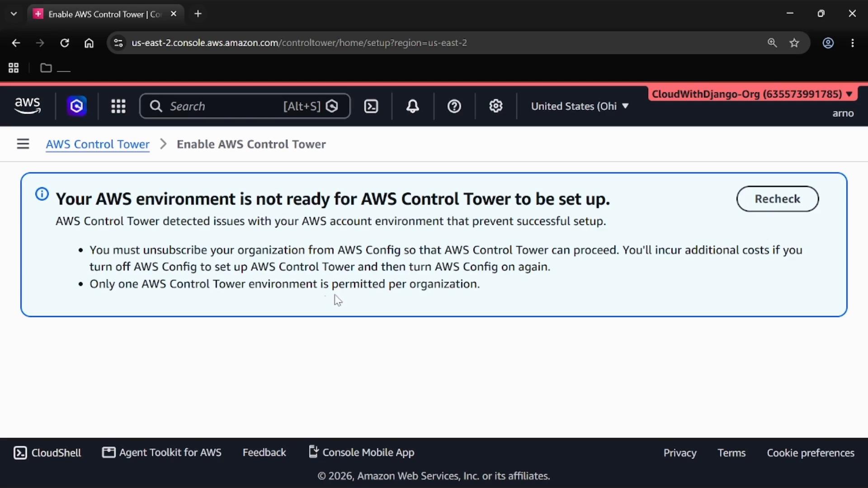Click the 'arno' username text
The height and width of the screenshot is (488, 868).
[x=843, y=113]
